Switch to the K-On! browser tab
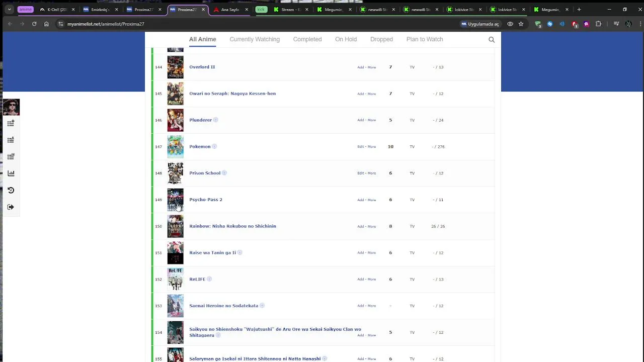 click(x=57, y=10)
